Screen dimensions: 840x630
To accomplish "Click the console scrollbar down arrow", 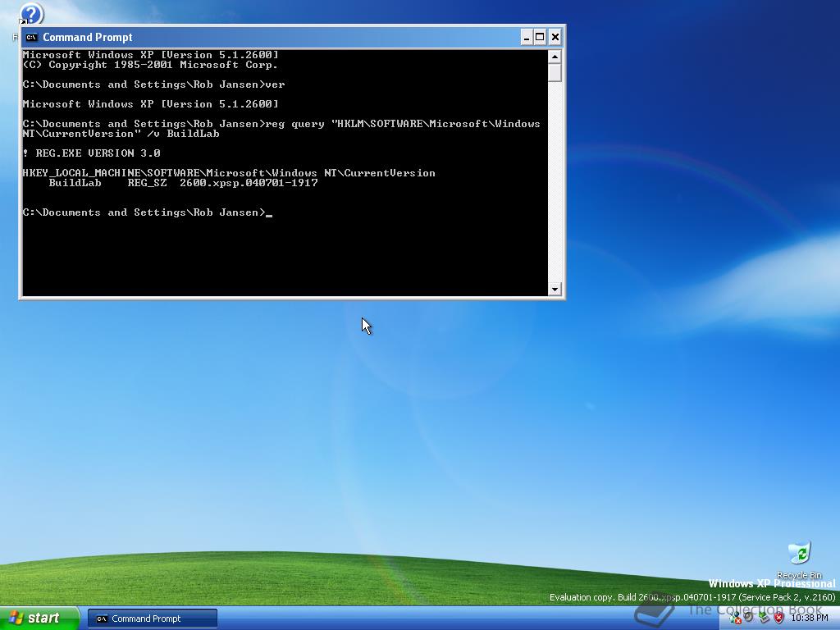I will [555, 290].
